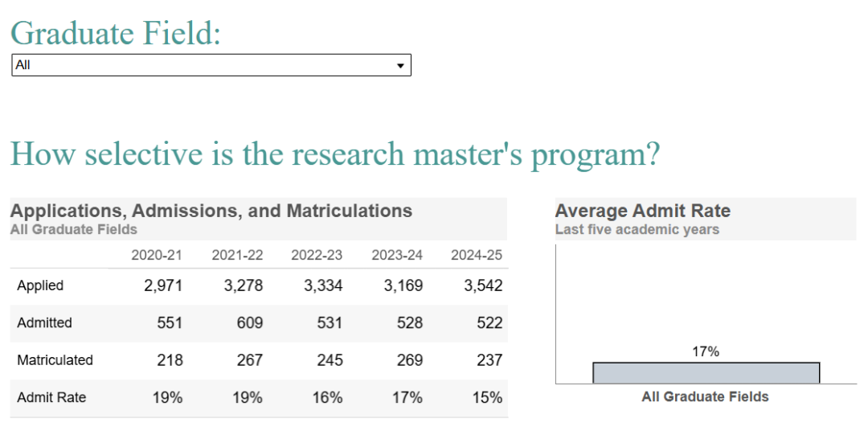
Task: Click the 609 admitted value for 2021-22
Action: pyautogui.click(x=250, y=322)
